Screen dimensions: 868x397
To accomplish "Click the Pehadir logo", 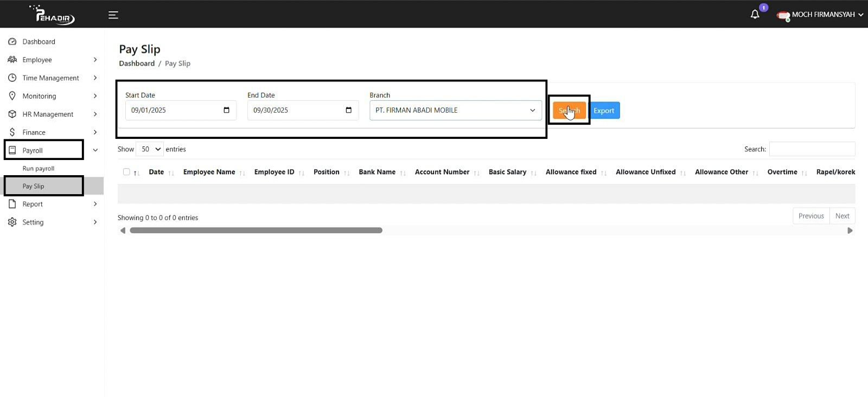I will (53, 15).
